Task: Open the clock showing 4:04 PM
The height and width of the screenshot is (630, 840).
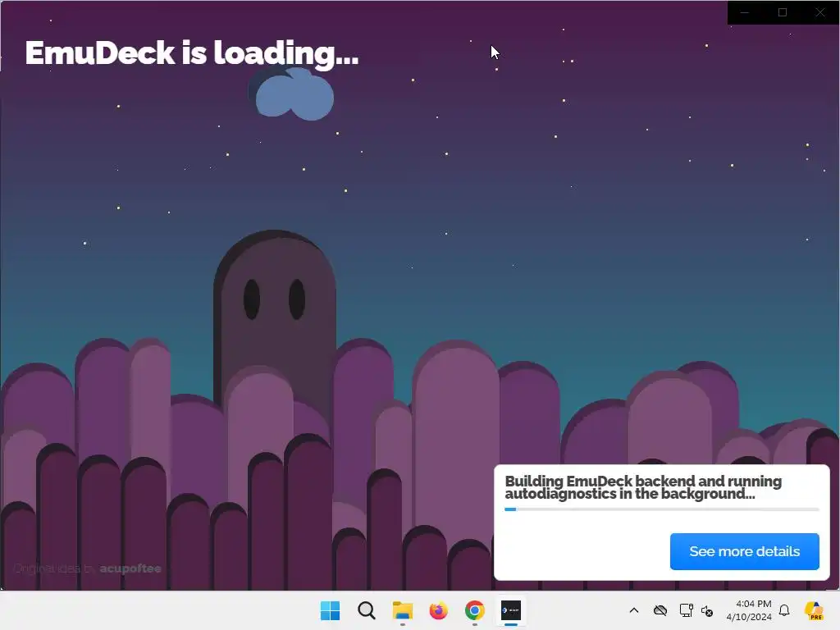Action: pyautogui.click(x=749, y=610)
